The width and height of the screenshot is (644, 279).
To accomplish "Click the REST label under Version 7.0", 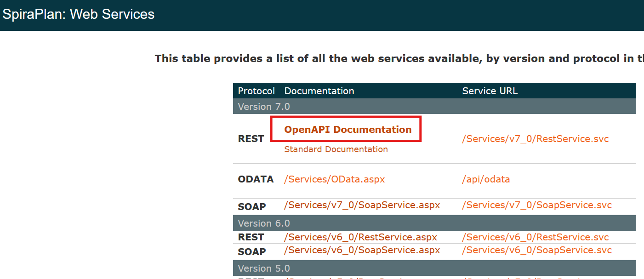I will pyautogui.click(x=251, y=139).
